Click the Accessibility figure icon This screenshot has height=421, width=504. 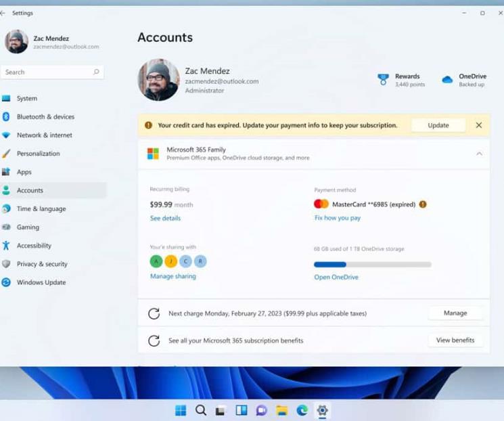pos(6,246)
